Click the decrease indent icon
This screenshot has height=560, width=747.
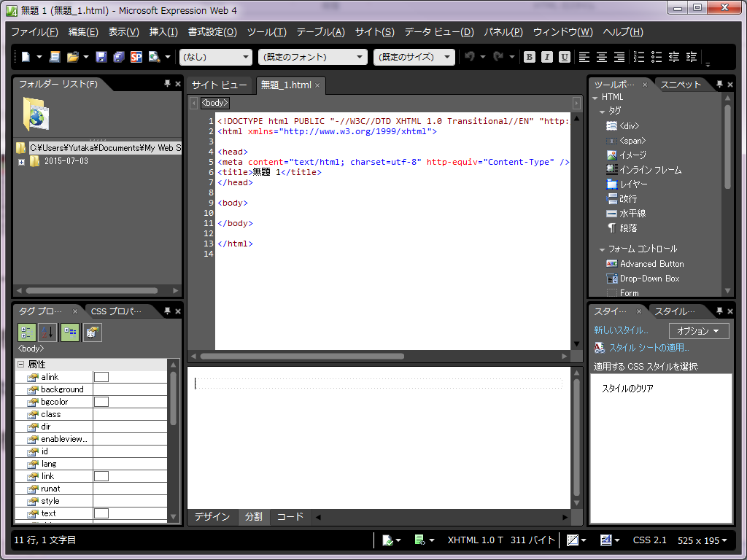click(674, 57)
